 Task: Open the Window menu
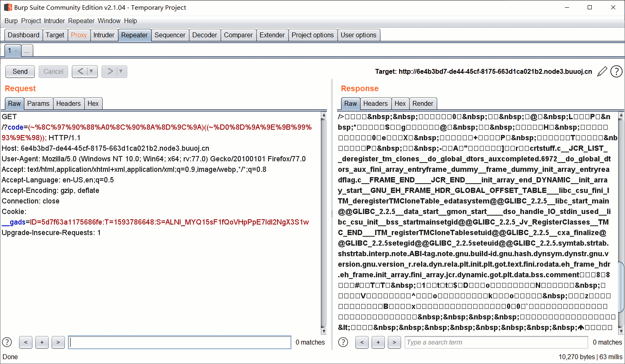pyautogui.click(x=109, y=21)
